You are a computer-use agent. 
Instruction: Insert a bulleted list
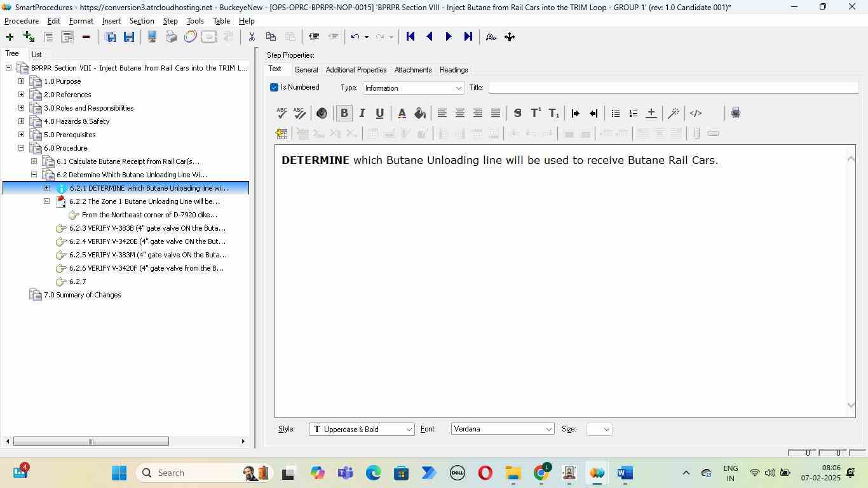[615, 113]
